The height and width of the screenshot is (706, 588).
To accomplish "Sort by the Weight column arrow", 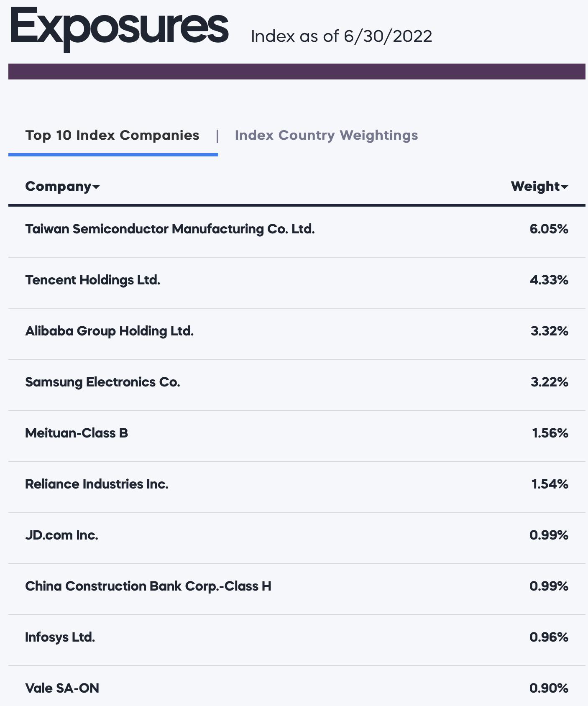I will tap(565, 187).
